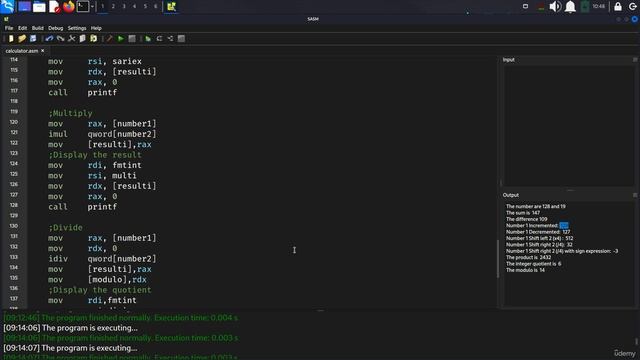The image size is (640, 360).
Task: Click log entry '[09:14:07] The program is executing...'
Action: tap(70, 348)
